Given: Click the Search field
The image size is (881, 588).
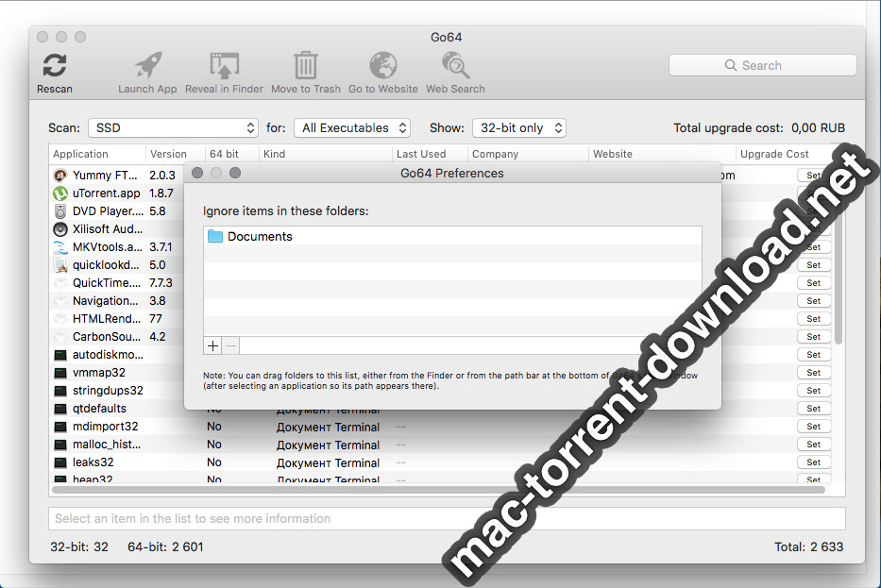Looking at the screenshot, I should tap(762, 65).
